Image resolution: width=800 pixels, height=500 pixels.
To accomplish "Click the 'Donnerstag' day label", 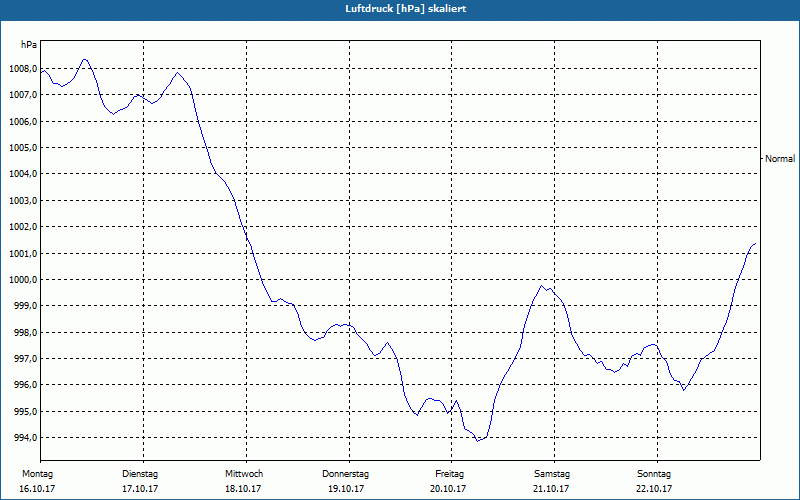I will 345,474.
